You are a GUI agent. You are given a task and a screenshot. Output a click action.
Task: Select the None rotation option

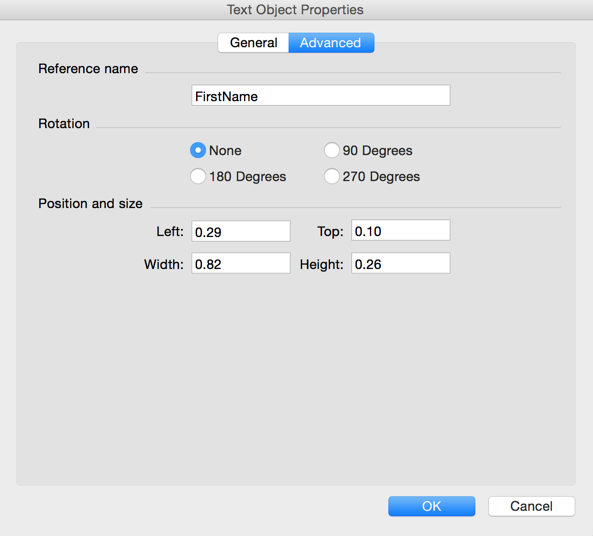198,150
